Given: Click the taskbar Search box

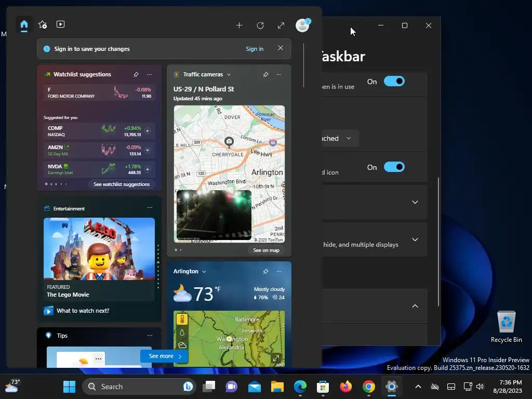Looking at the screenshot, I should click(x=139, y=387).
